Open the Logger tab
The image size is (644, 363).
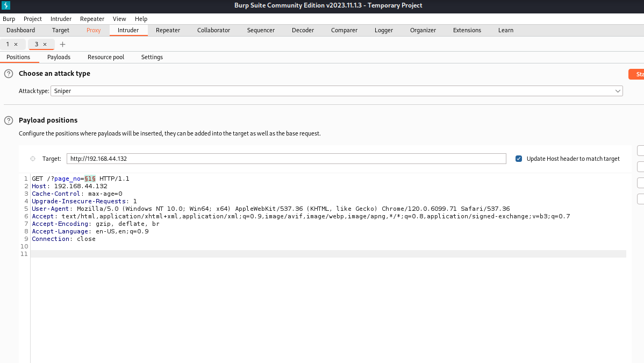point(384,31)
